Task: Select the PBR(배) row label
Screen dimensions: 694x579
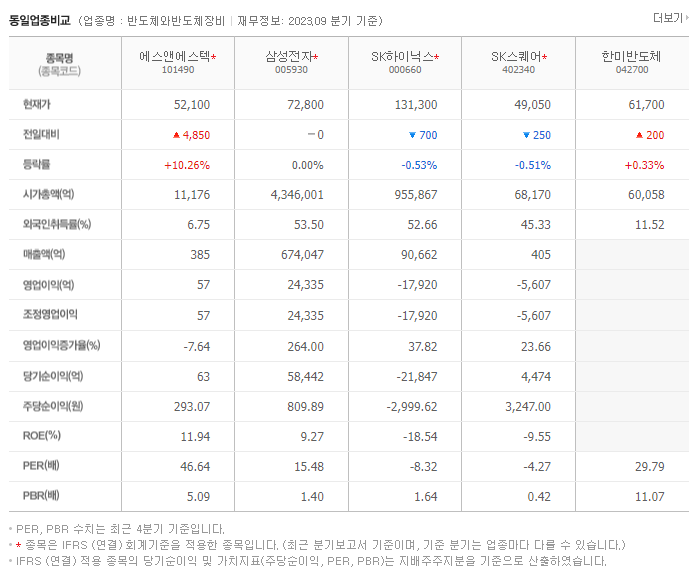Action: (x=41, y=496)
